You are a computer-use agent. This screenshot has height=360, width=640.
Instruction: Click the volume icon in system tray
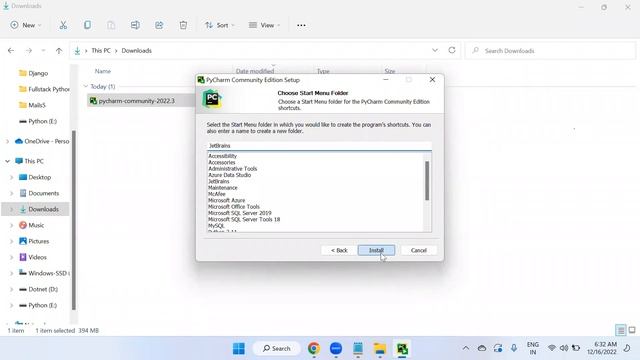pos(564,348)
